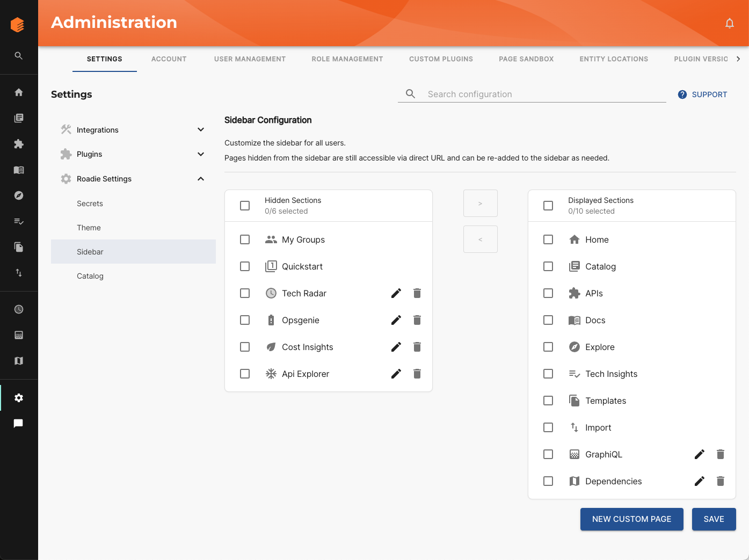Delete the Tech Radar section
Screen dimensions: 749x560
pyautogui.click(x=417, y=293)
